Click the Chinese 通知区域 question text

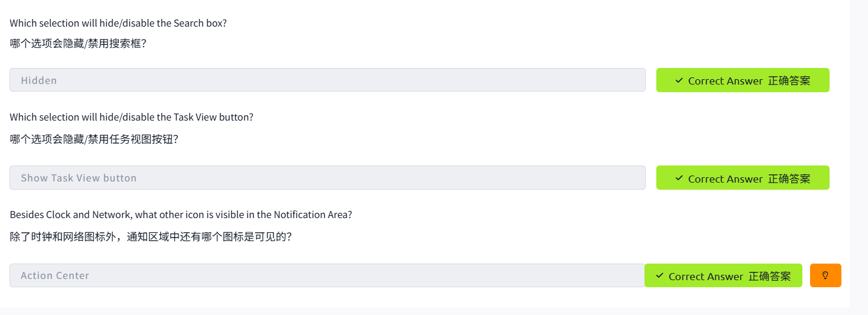tap(151, 237)
